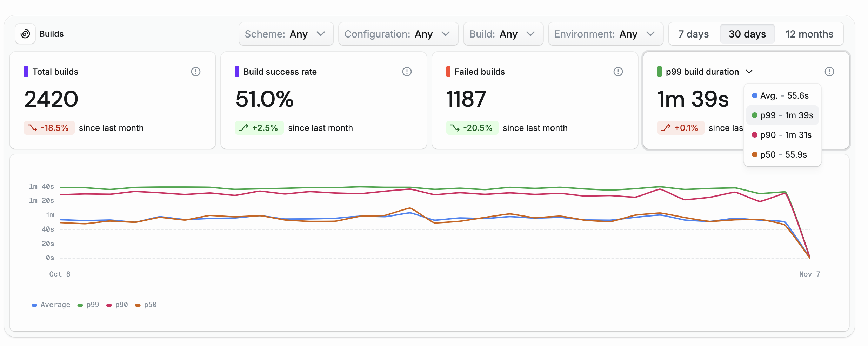Switch to the 7 days view

coord(693,34)
